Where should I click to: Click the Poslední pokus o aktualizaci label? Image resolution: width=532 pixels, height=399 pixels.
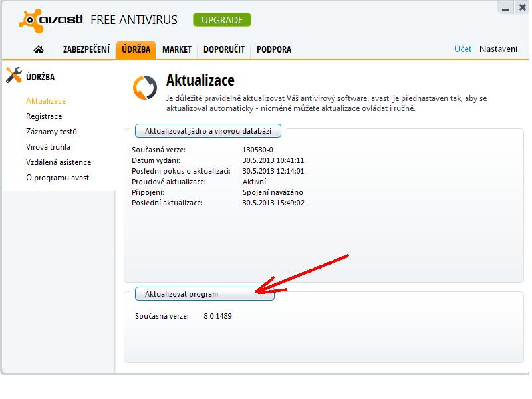click(x=181, y=171)
